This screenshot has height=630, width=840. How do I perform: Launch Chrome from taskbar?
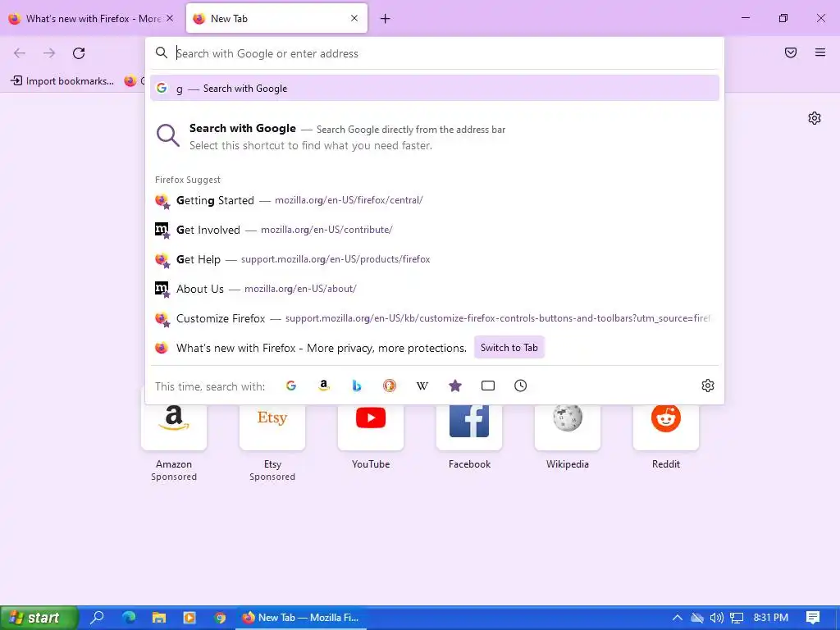coord(220,618)
